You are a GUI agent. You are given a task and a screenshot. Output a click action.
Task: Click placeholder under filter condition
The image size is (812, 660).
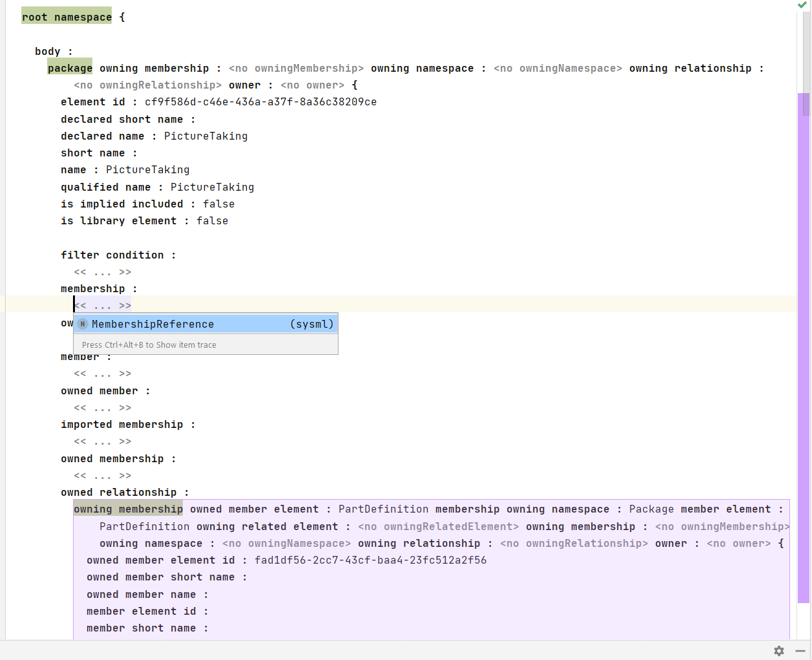[103, 272]
